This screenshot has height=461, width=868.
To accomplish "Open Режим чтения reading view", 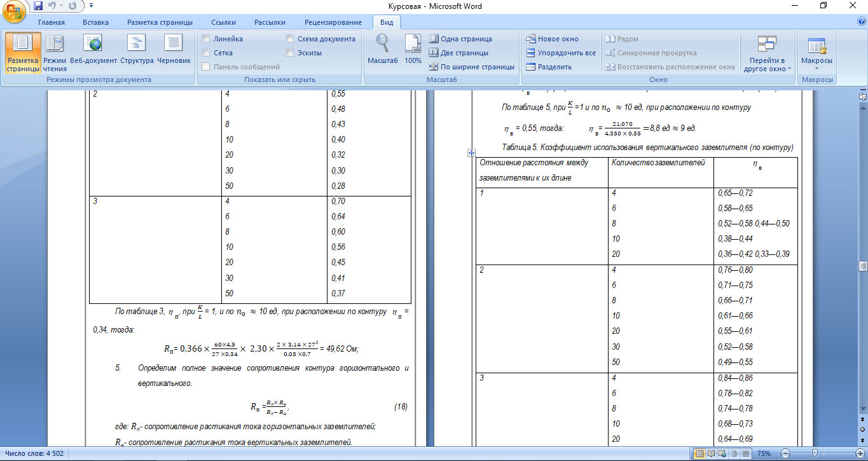I will [x=55, y=52].
